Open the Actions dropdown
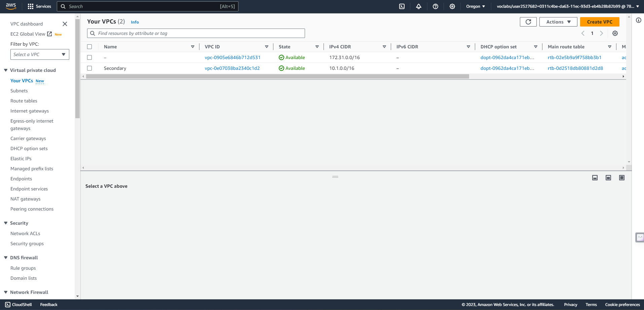This screenshot has width=644, height=310. tap(558, 22)
